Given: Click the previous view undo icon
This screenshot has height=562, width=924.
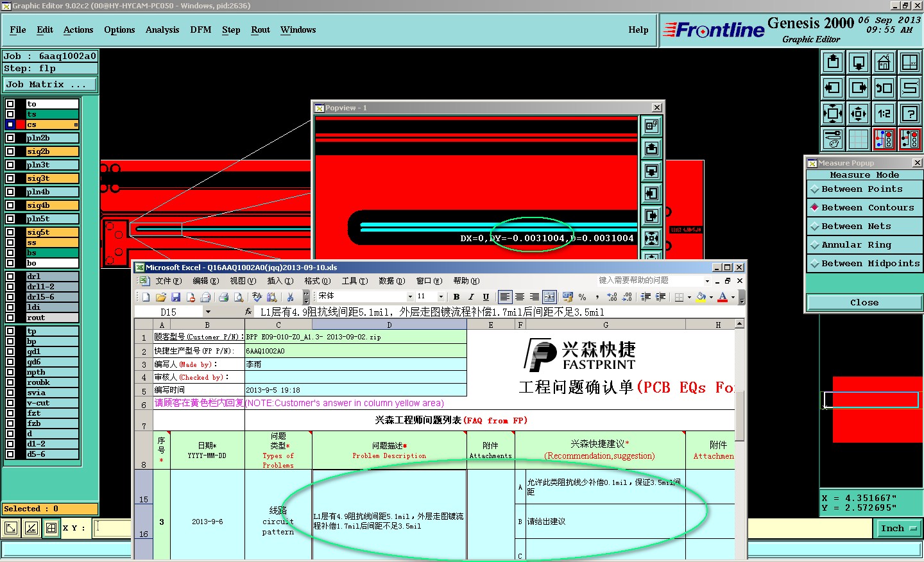Looking at the screenshot, I should [884, 88].
